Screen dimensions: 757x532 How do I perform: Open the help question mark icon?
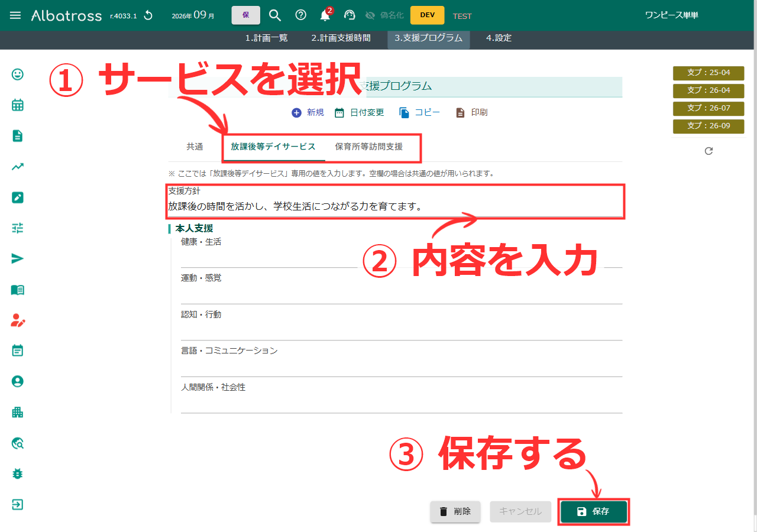tap(300, 15)
